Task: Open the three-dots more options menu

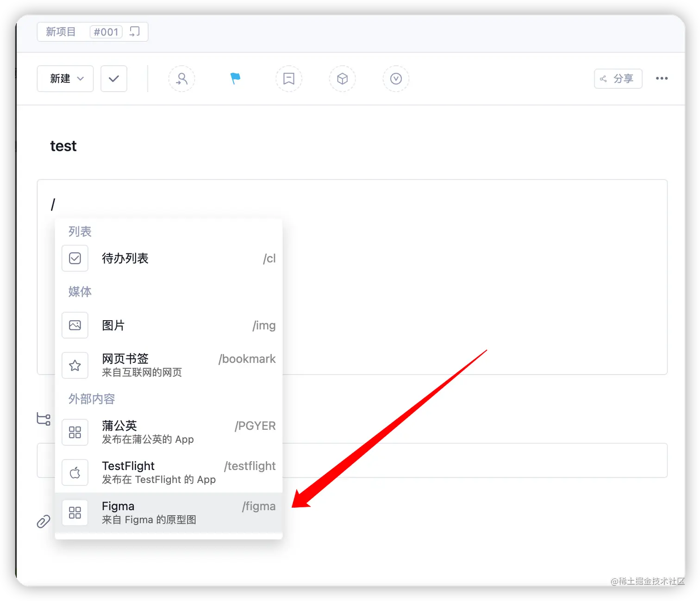Action: 662,79
